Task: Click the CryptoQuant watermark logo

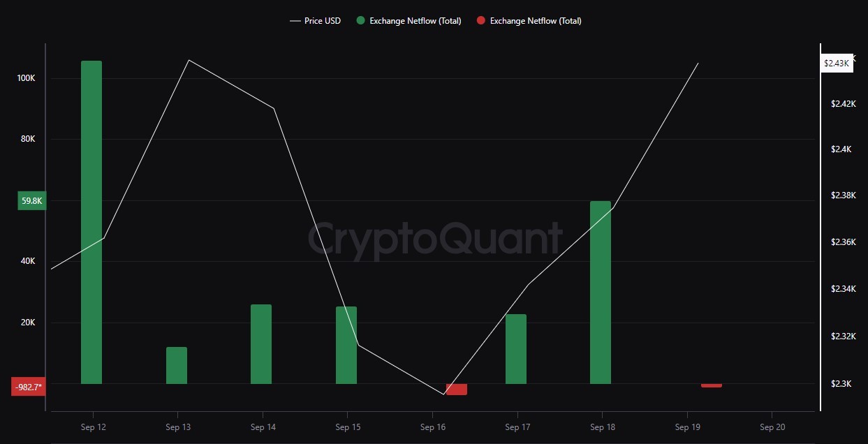Action: [x=434, y=239]
